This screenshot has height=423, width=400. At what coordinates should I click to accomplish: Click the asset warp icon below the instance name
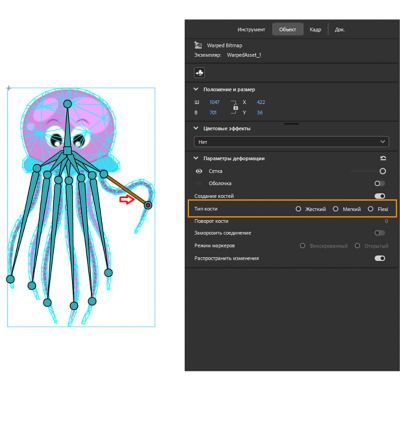199,72
